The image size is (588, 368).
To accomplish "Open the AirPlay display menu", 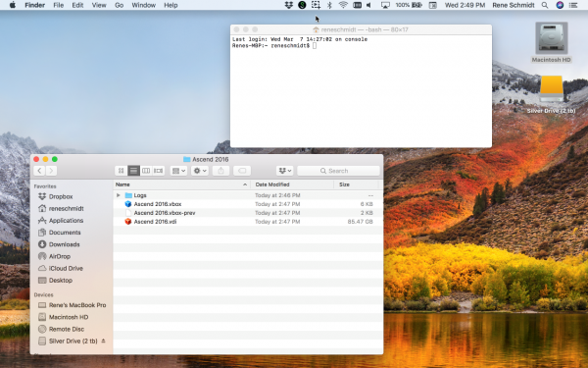I will pyautogui.click(x=385, y=5).
